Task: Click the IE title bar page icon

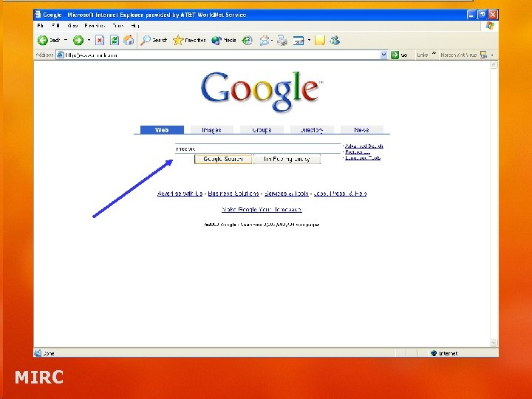Action: pos(38,14)
